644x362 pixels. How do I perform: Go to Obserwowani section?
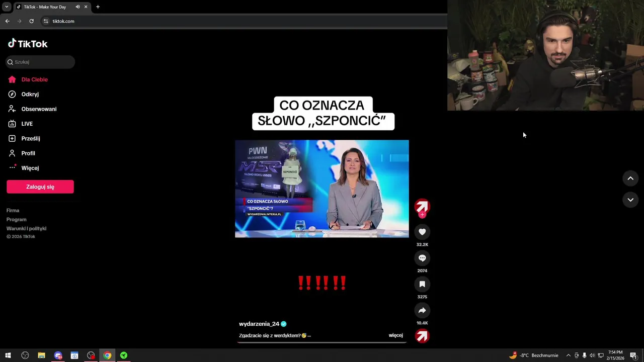click(x=39, y=109)
